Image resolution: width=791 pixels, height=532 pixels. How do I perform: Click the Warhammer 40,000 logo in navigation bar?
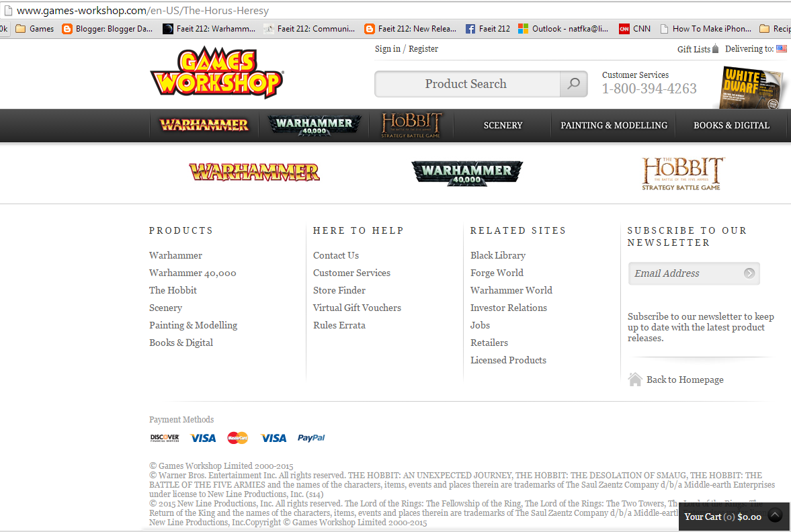click(314, 125)
